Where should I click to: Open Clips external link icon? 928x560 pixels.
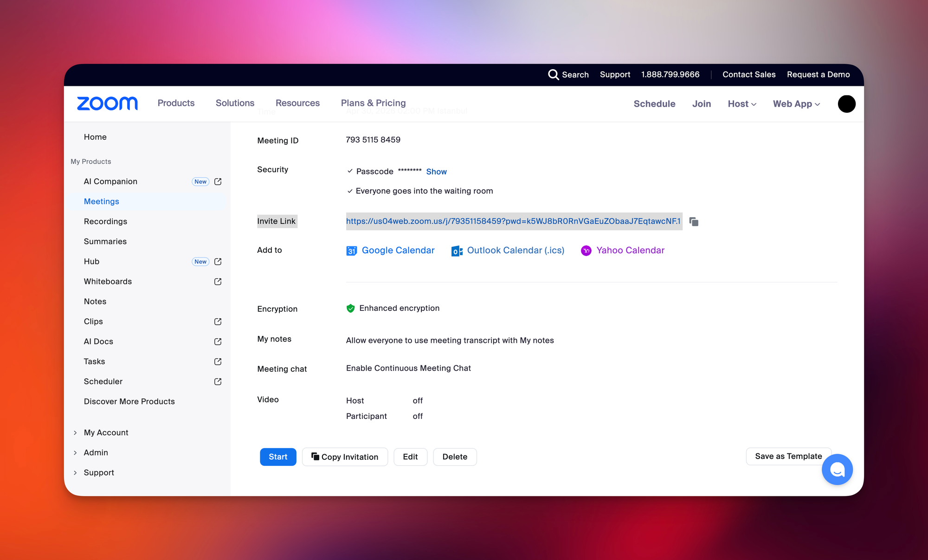pyautogui.click(x=218, y=322)
